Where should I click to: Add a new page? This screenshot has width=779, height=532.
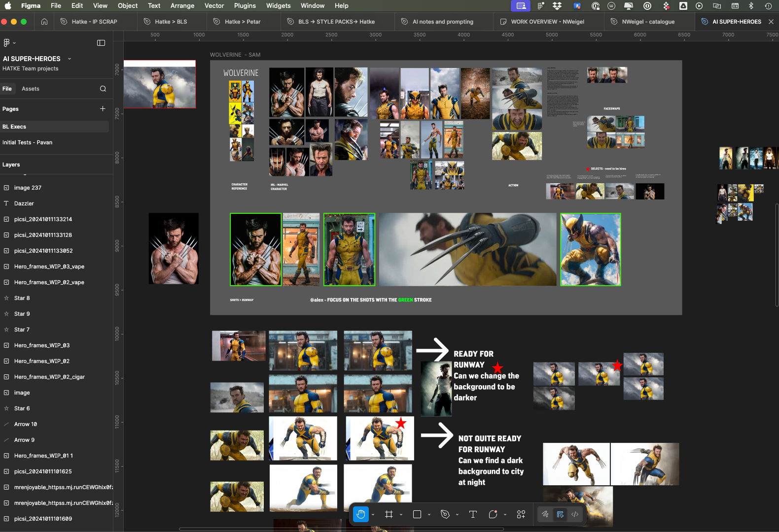click(103, 108)
